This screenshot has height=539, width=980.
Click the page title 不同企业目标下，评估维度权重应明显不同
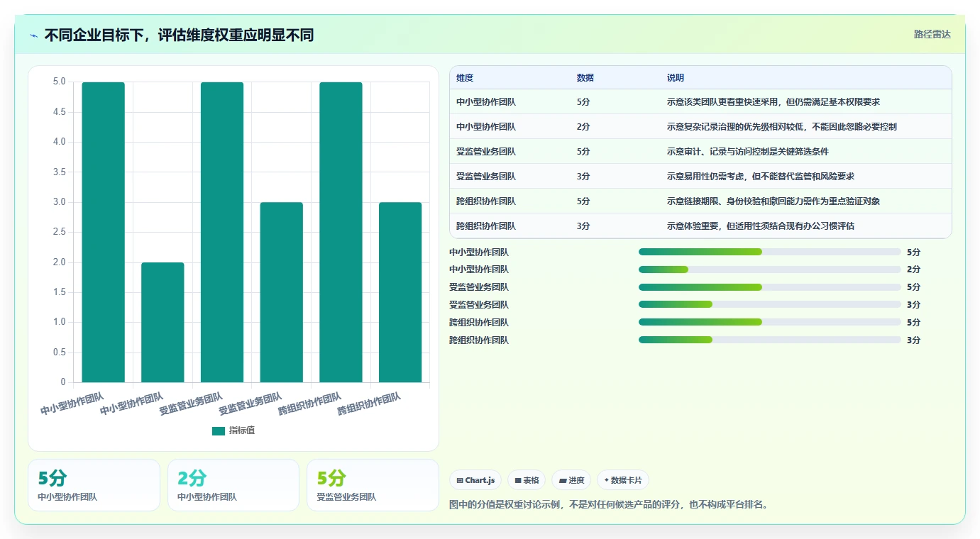(179, 35)
